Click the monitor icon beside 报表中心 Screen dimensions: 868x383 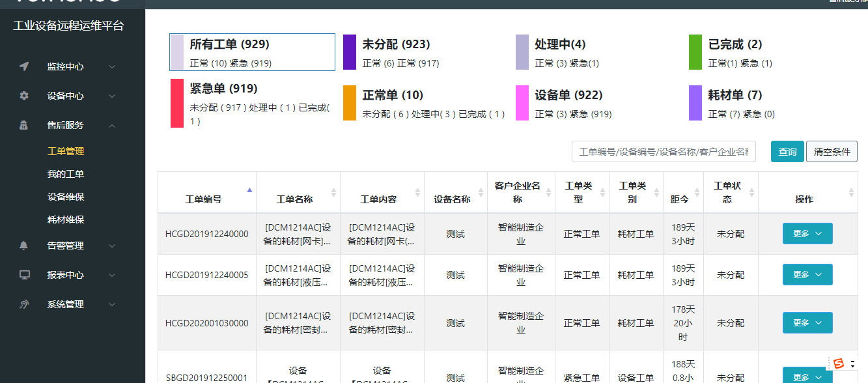(24, 275)
